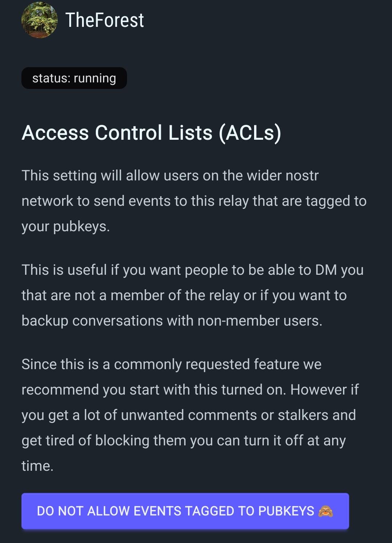Open the TheForest avatar image
This screenshot has height=543, width=392.
coord(40,20)
